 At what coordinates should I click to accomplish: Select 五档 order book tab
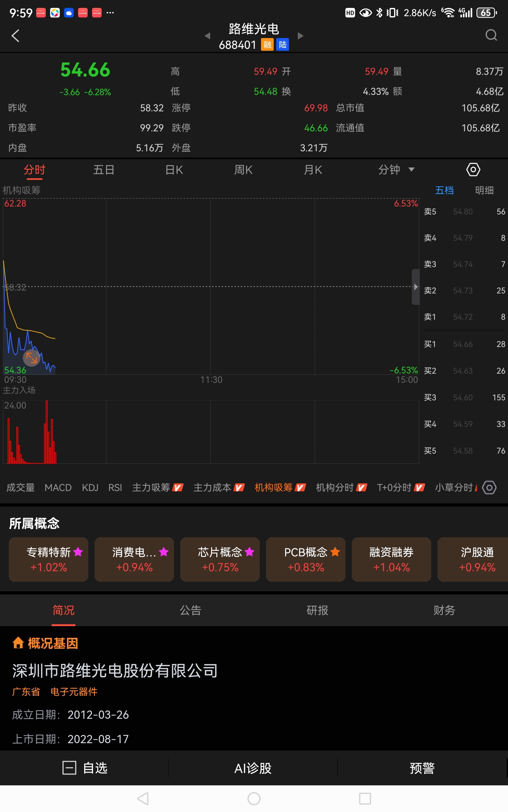coord(444,190)
